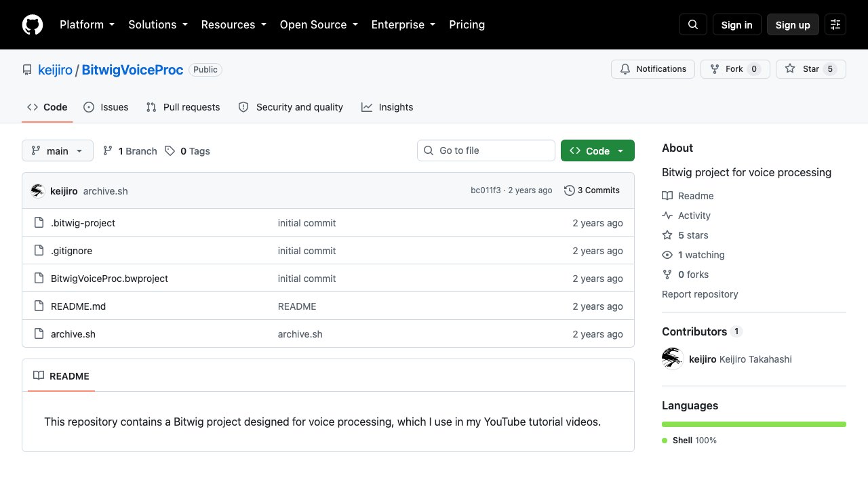
Task: Switch to the Pull requests tab
Action: click(x=183, y=107)
